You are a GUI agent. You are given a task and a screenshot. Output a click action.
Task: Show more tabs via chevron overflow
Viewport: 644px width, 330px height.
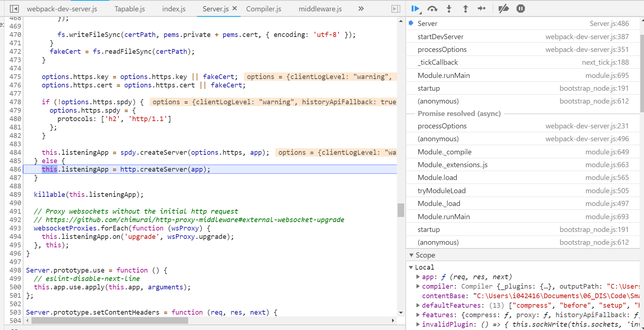[x=361, y=9]
